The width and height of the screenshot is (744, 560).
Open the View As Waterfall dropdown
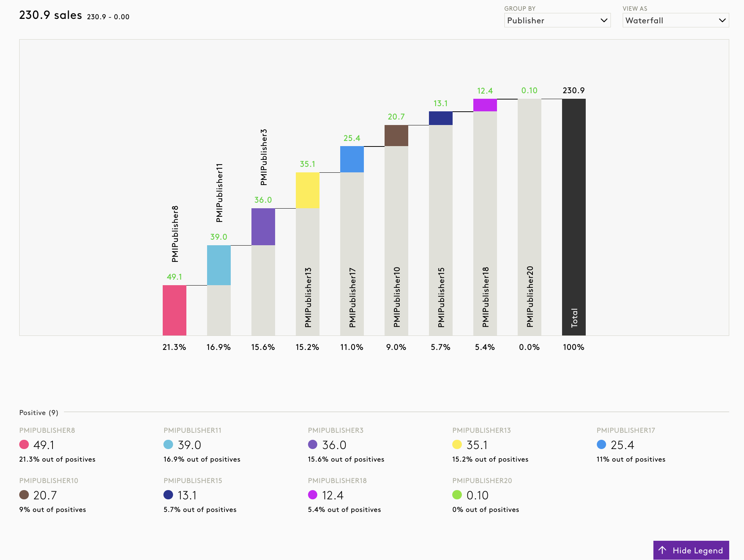coord(675,20)
